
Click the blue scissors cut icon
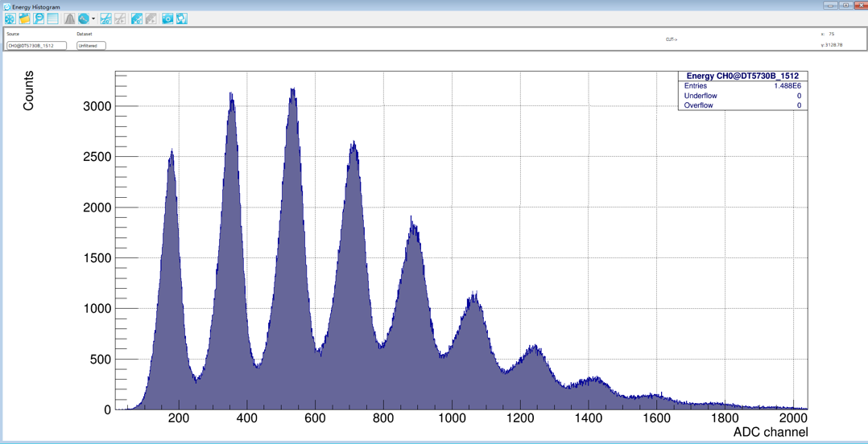(x=105, y=18)
